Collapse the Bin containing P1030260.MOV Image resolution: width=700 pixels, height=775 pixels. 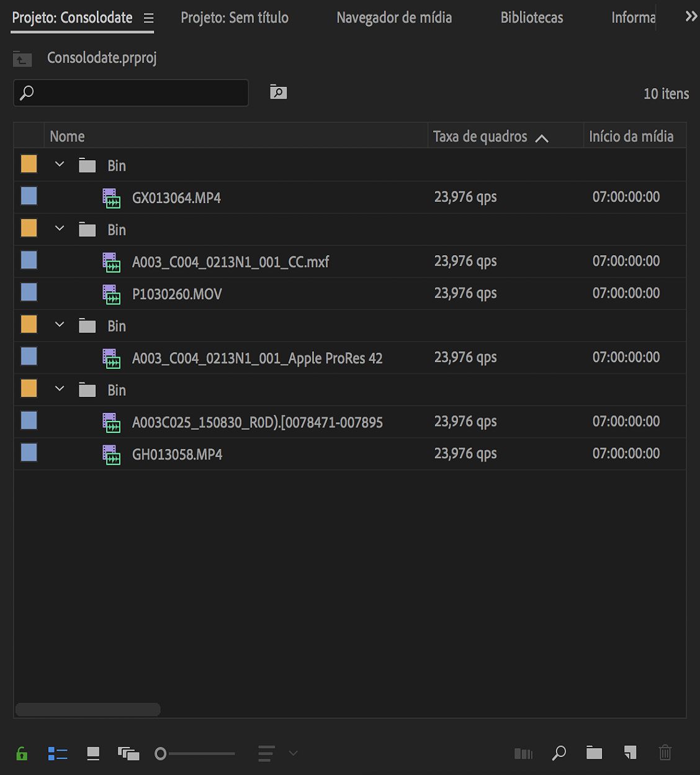(60, 229)
